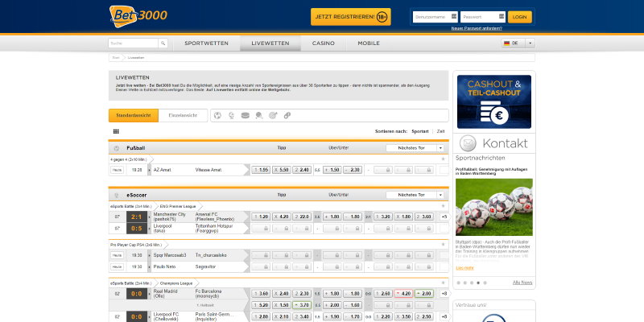The width and height of the screenshot is (644, 322).
Task: Click the chain link sport icon
Action: pyautogui.click(x=287, y=115)
